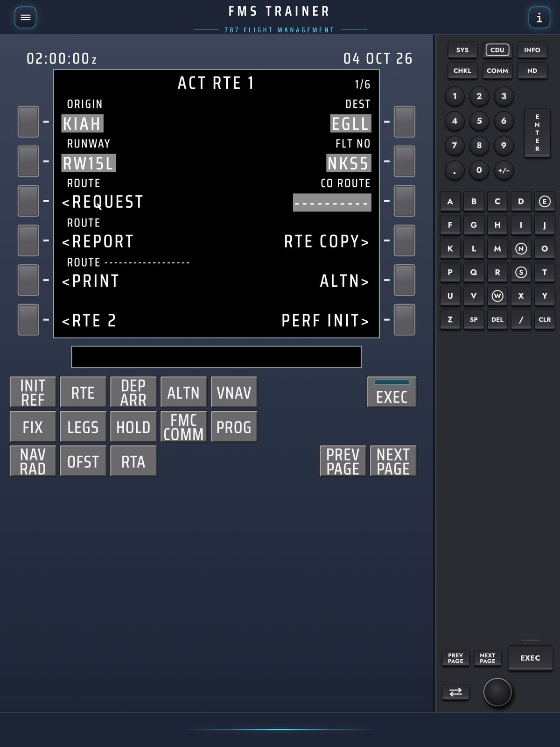Tap the OFST function key
The width and height of the screenshot is (560, 747).
83,461
